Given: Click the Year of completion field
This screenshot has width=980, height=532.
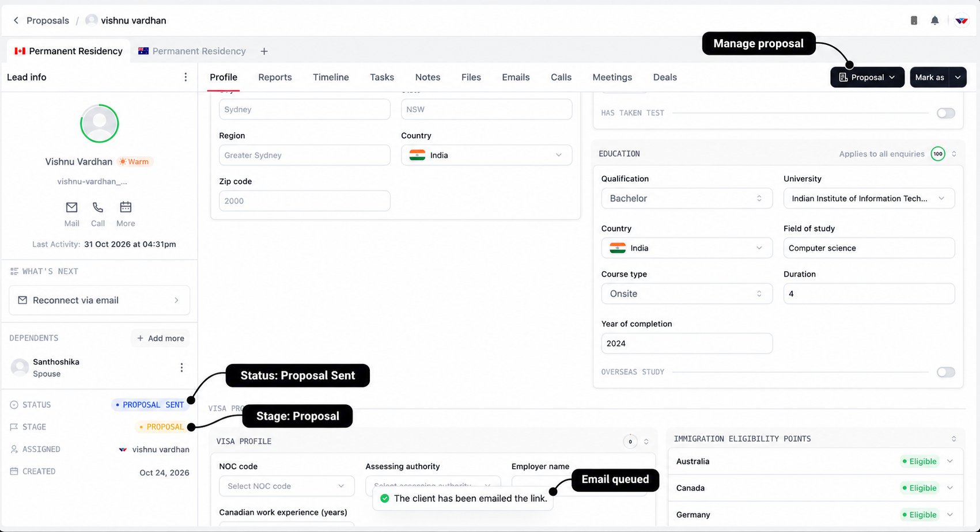Looking at the screenshot, I should [687, 344].
